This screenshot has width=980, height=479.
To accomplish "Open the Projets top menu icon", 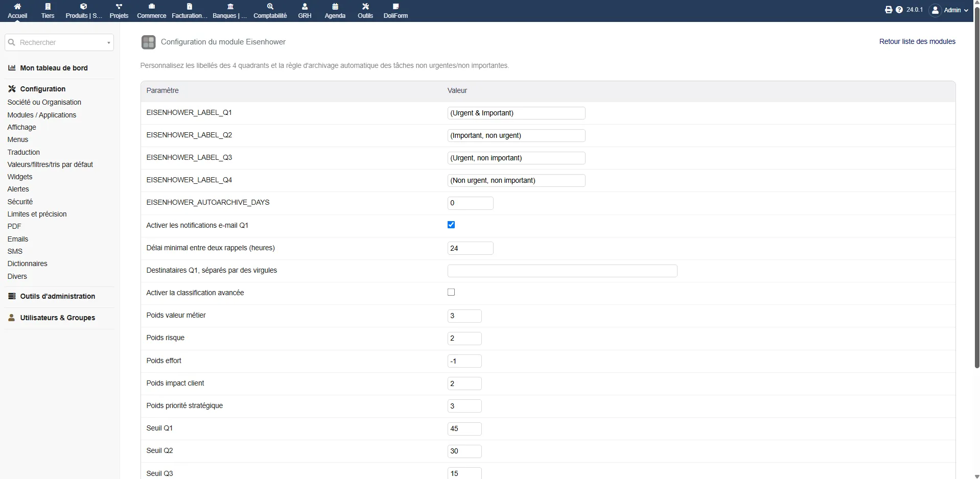I will click(x=119, y=7).
